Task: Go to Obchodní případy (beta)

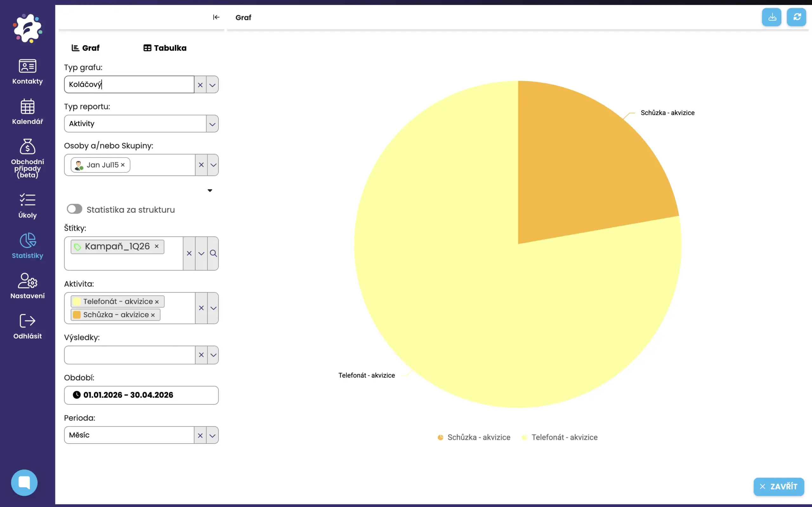Action: 28,158
